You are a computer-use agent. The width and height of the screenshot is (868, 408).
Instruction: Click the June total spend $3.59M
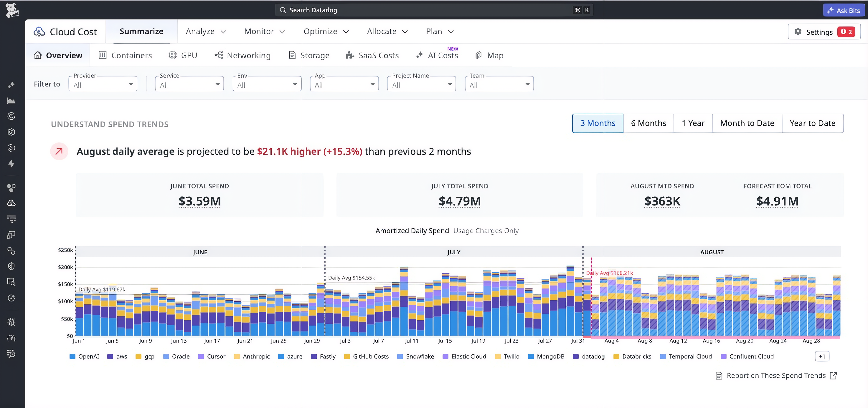tap(199, 201)
